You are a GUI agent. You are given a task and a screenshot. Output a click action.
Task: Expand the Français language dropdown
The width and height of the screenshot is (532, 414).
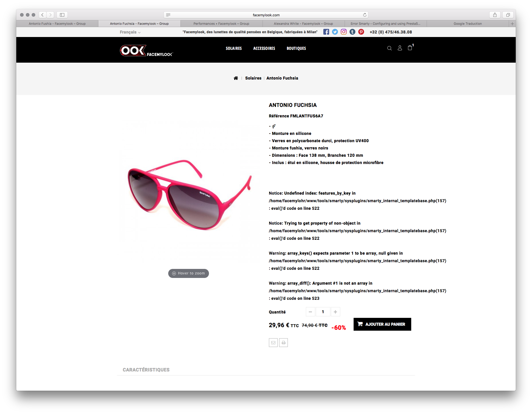[130, 32]
